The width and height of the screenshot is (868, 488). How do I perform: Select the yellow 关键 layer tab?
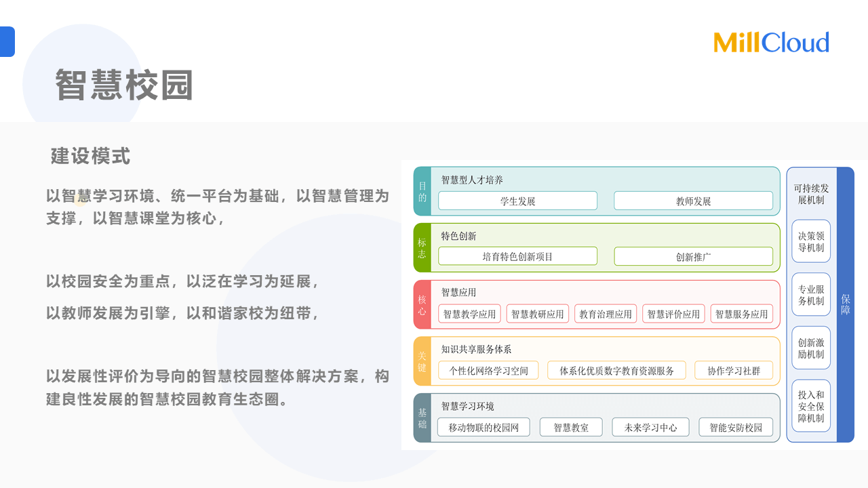coord(422,361)
